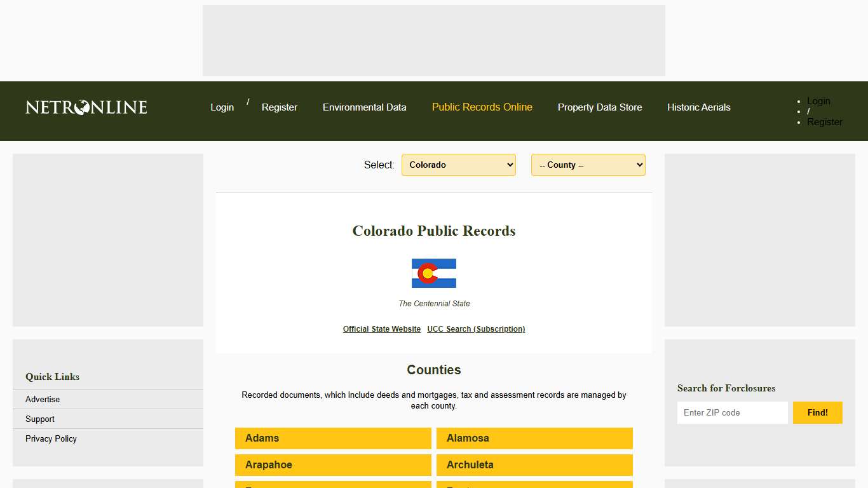Image resolution: width=868 pixels, height=488 pixels.
Task: Navigate to Environmental Data
Action: pos(364,107)
